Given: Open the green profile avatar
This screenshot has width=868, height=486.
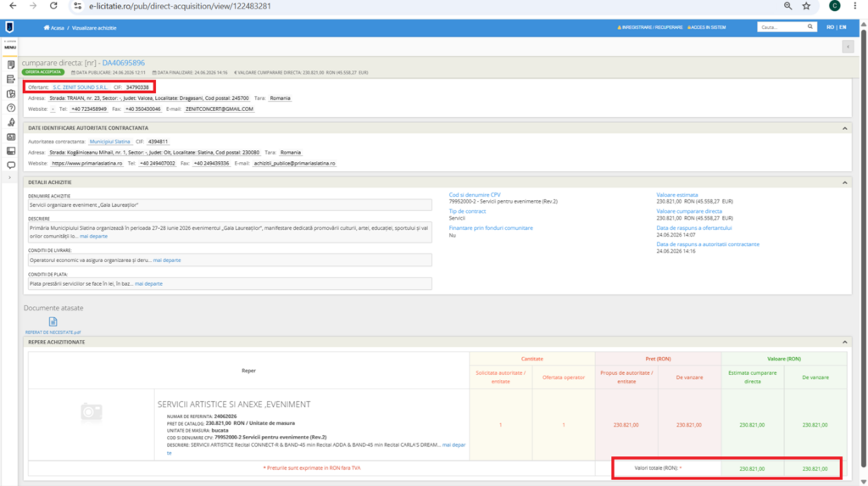Looking at the screenshot, I should pyautogui.click(x=835, y=6).
